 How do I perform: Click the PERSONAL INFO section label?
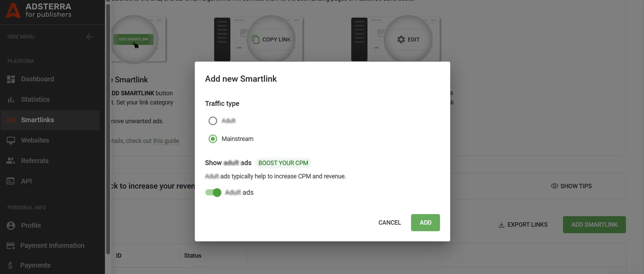(x=27, y=207)
